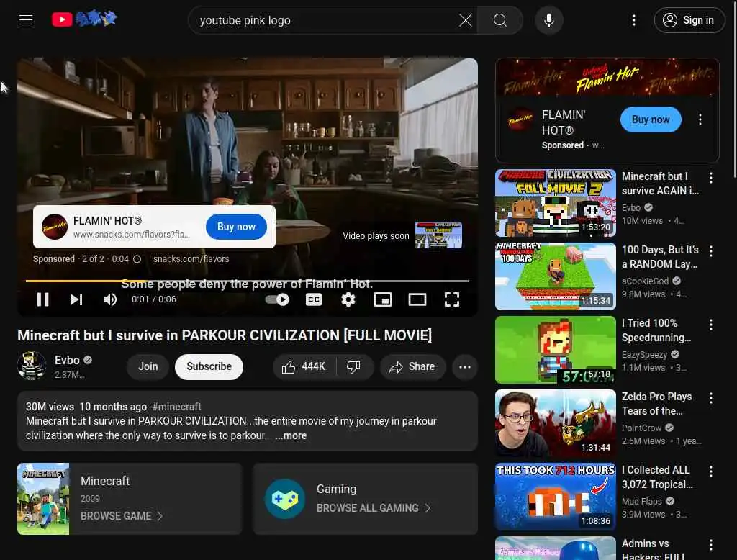The height and width of the screenshot is (560, 737).
Task: Seek on the ad progress bar
Action: click(248, 281)
